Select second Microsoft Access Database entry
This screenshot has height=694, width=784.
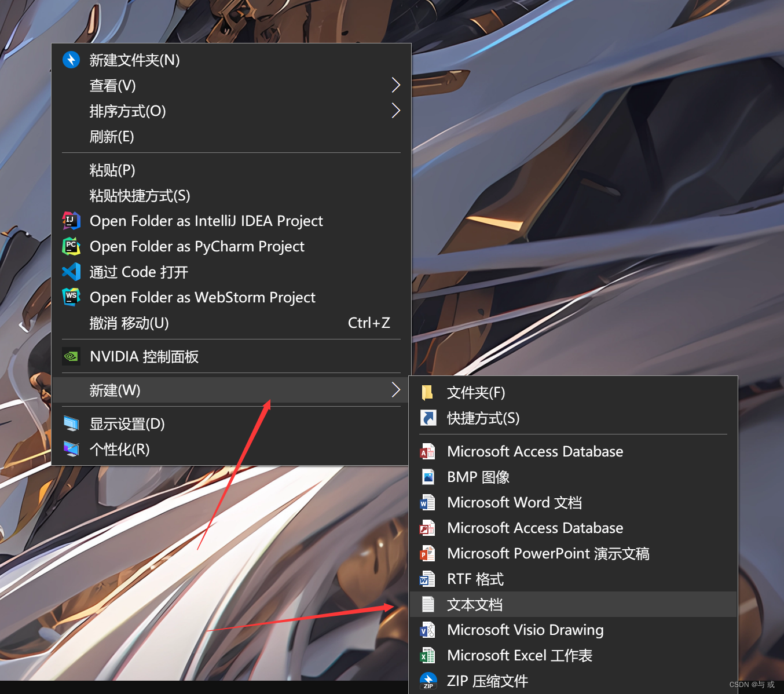[573, 528]
